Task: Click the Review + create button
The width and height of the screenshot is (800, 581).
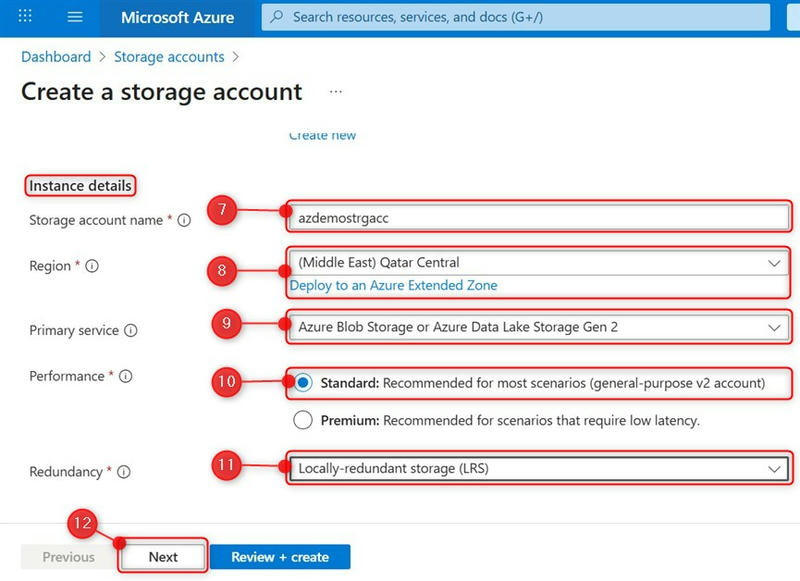Action: click(280, 557)
